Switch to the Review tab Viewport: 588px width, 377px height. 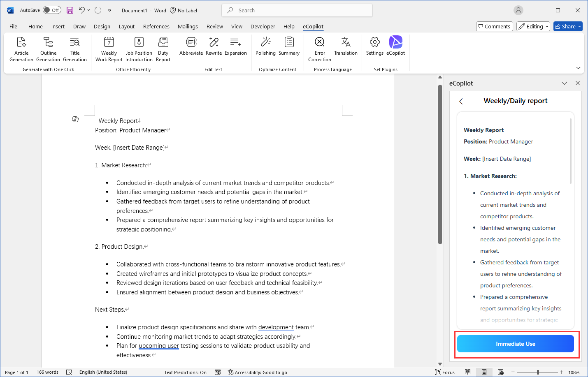click(x=214, y=26)
